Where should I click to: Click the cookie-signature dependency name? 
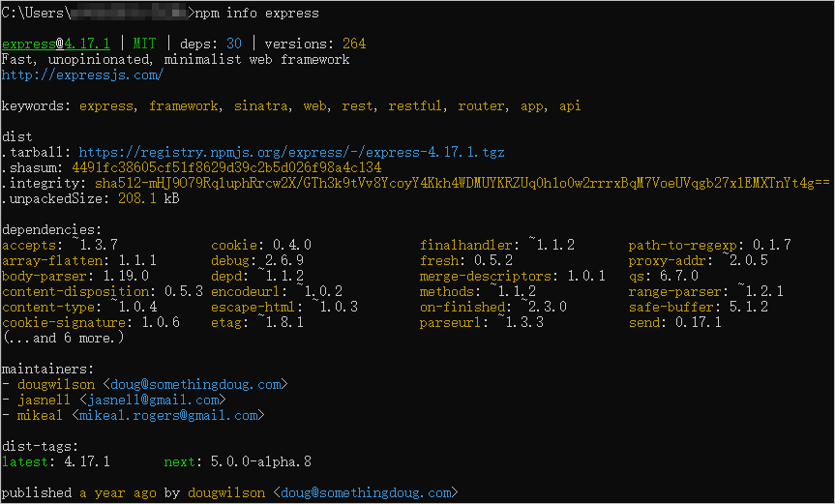[x=68, y=322]
